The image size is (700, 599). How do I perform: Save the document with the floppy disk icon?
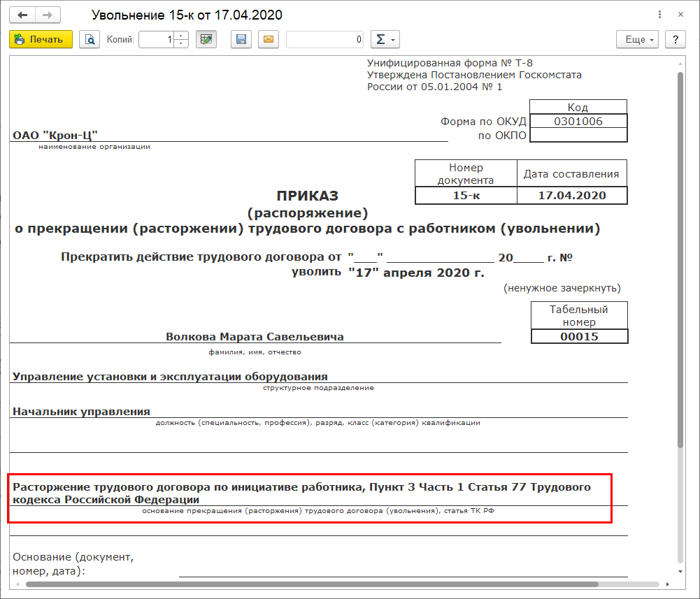tap(241, 39)
